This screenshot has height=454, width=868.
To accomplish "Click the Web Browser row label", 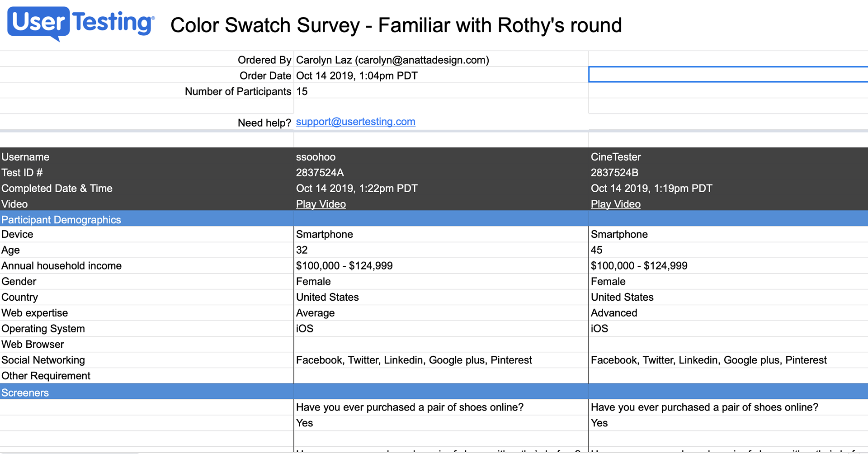I will (x=33, y=344).
